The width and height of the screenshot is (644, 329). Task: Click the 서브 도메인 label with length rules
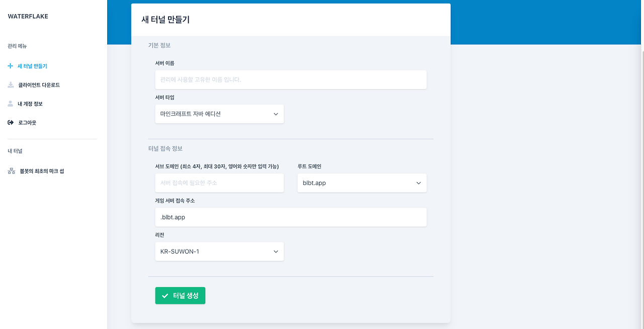pyautogui.click(x=217, y=166)
